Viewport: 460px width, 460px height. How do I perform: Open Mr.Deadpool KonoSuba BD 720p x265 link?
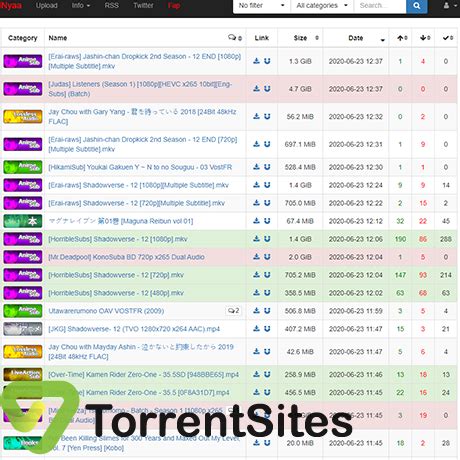click(x=126, y=257)
